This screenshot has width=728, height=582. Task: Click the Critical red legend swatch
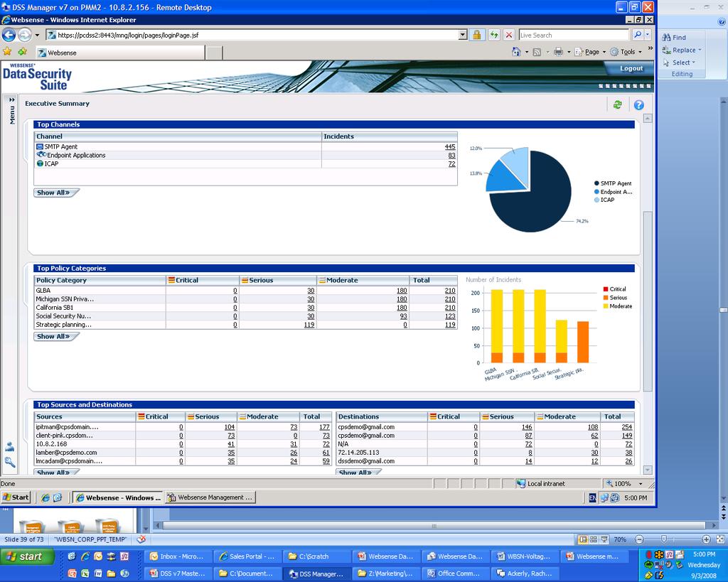tap(606, 289)
